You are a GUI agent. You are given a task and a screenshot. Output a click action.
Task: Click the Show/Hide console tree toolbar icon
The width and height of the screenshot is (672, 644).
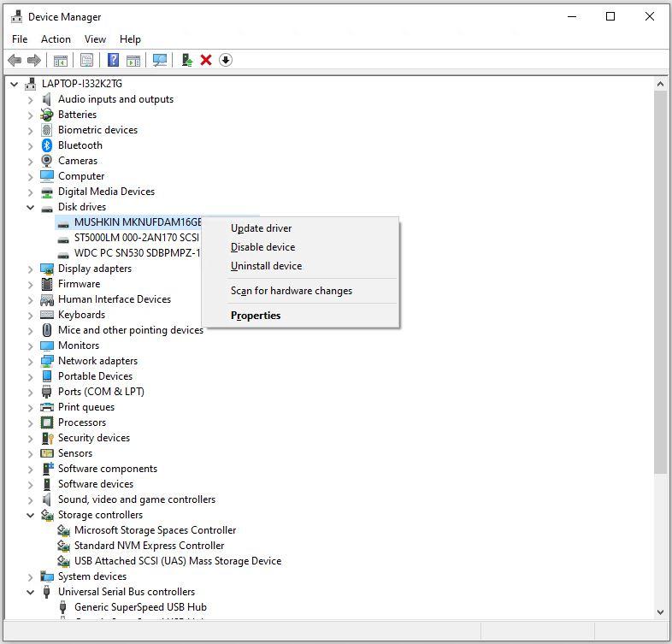61,60
